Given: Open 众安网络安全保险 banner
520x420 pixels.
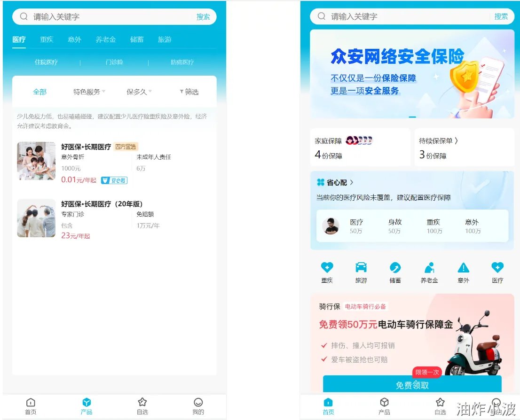Looking at the screenshot, I should tap(412, 74).
